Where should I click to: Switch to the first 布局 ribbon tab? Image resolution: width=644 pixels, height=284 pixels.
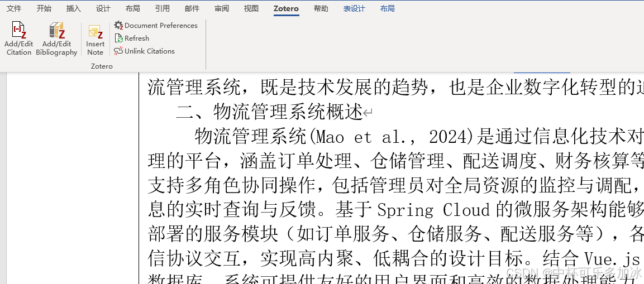click(133, 8)
